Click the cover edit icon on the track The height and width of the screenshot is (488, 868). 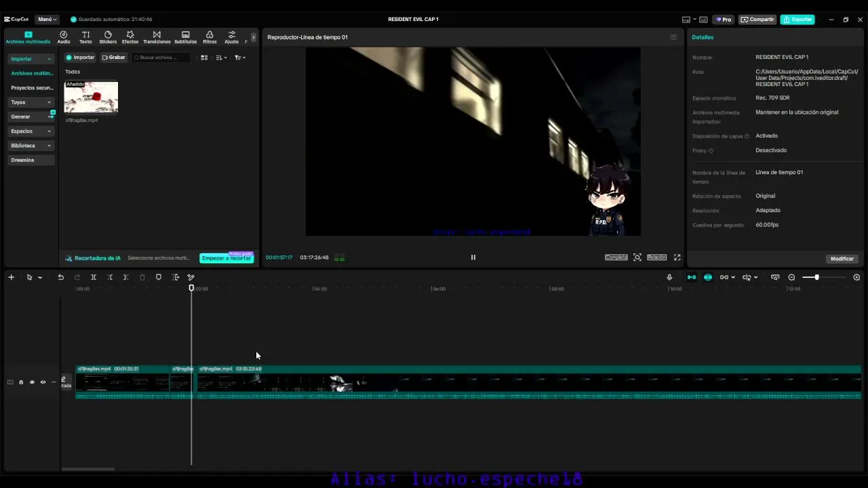point(64,380)
